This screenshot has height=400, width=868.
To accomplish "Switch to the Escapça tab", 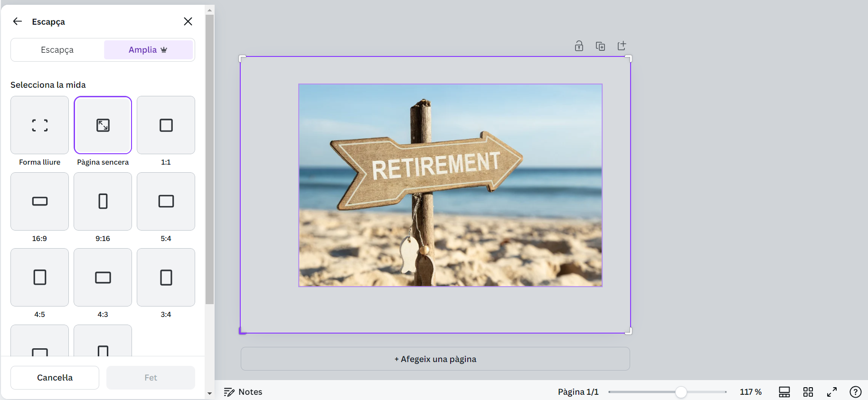I will [x=57, y=50].
